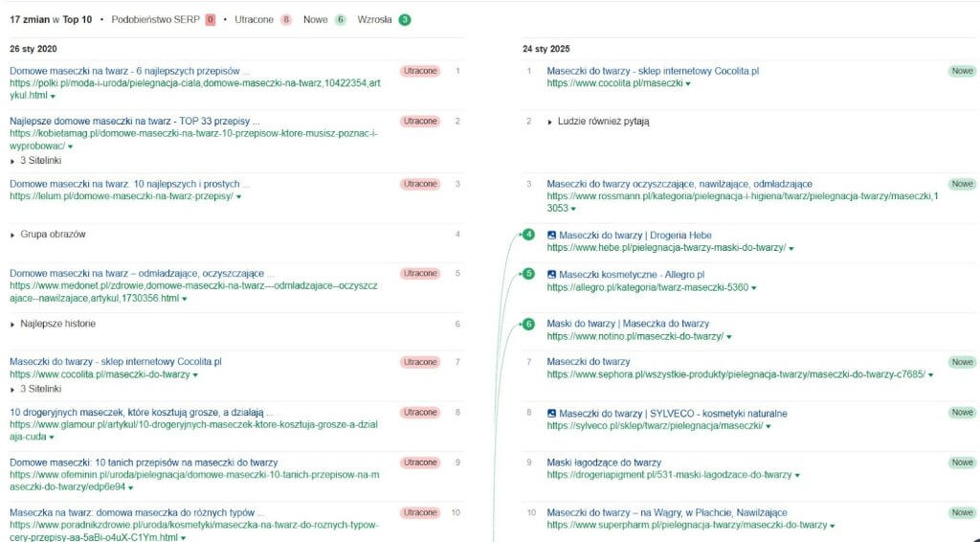
Task: Open dropdown arrow after allegro.pl URL
Action: tap(754, 288)
